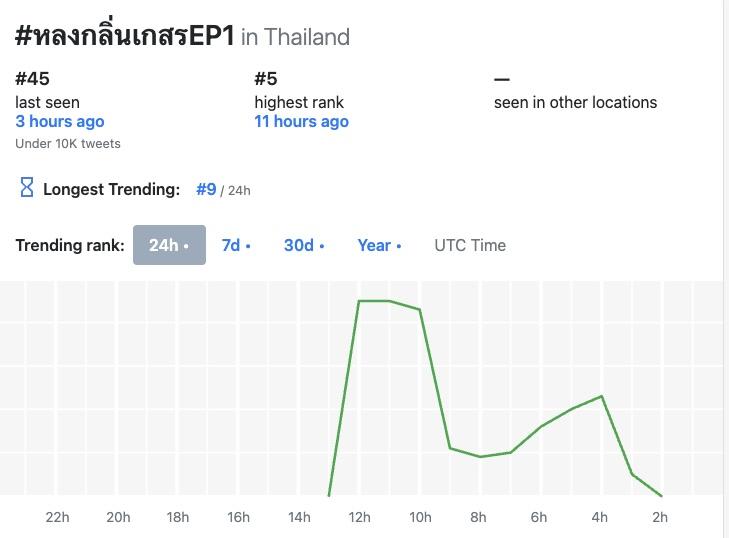Click the #5 highest rank value
Image resolution: width=729 pixels, height=538 pixels.
(x=266, y=79)
